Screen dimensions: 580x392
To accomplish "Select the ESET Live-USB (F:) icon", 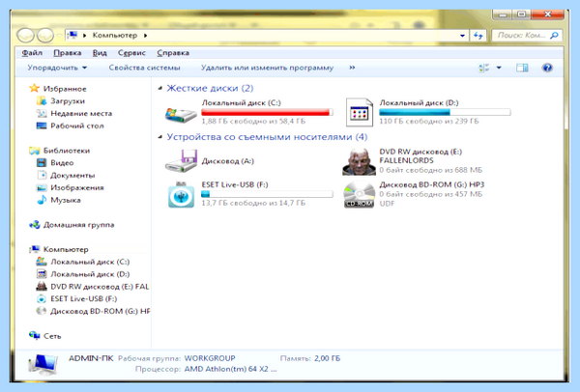I will click(x=181, y=194).
